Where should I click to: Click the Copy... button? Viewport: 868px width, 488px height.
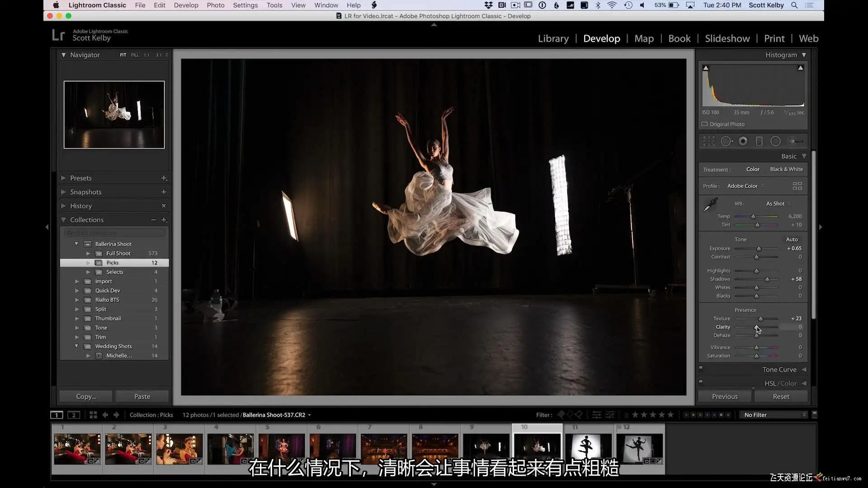pyautogui.click(x=86, y=396)
